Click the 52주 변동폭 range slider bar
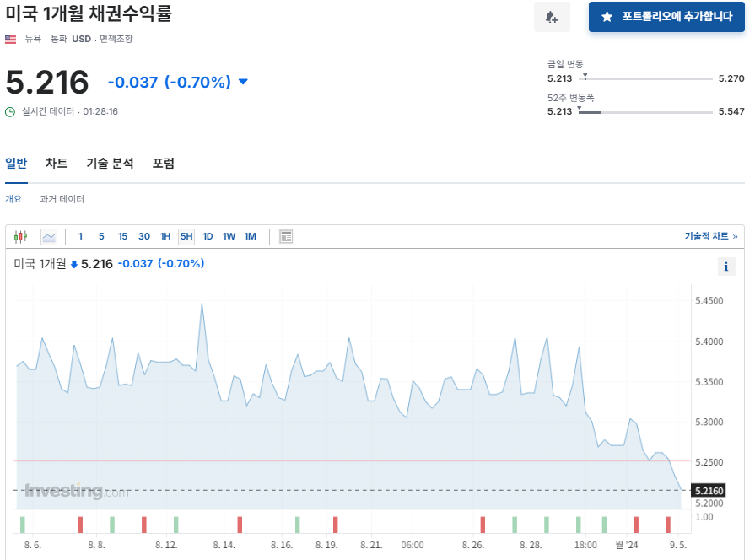755x560 pixels. pyautogui.click(x=646, y=111)
